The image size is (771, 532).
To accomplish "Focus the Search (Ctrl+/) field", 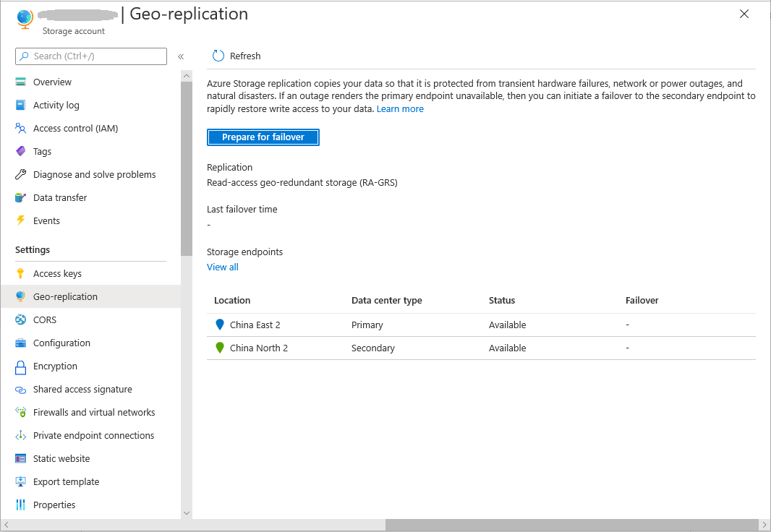I will click(91, 56).
